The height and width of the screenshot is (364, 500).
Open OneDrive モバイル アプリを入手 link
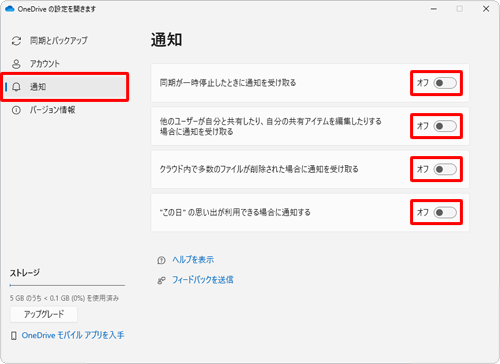coord(73,335)
